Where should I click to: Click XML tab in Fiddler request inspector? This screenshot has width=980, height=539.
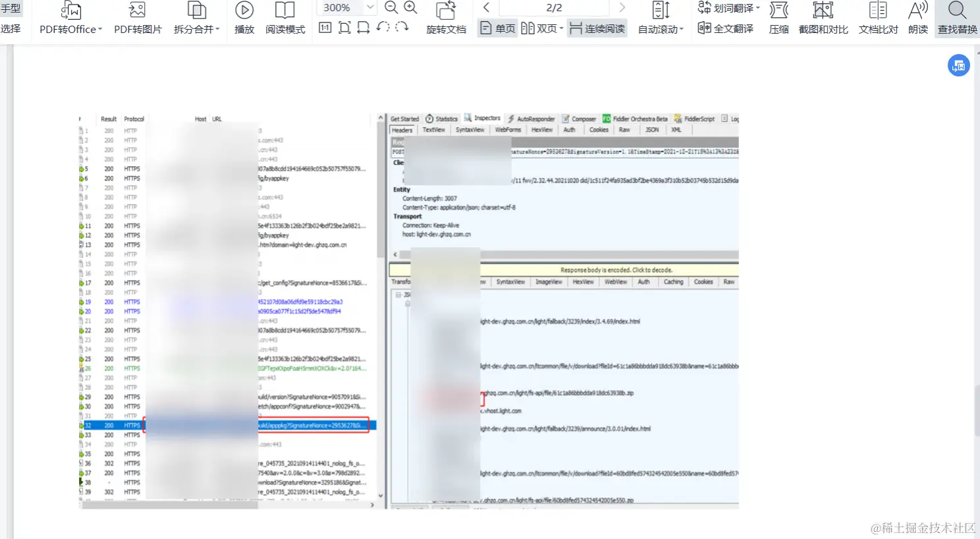tap(676, 130)
